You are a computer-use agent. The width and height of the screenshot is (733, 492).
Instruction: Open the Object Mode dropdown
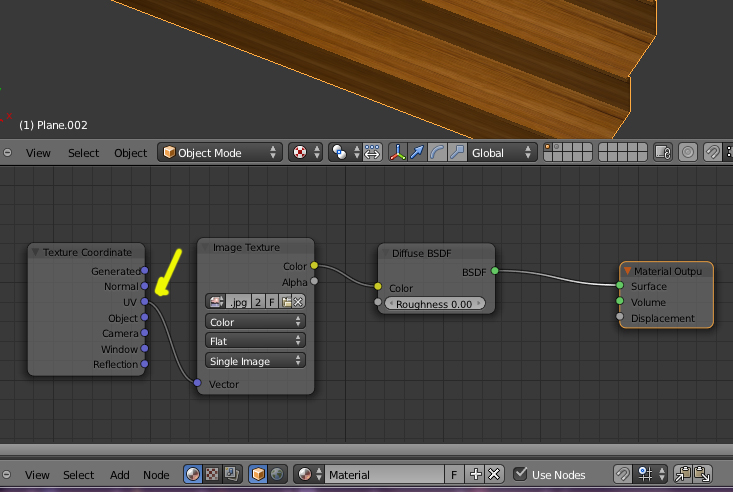tap(220, 152)
